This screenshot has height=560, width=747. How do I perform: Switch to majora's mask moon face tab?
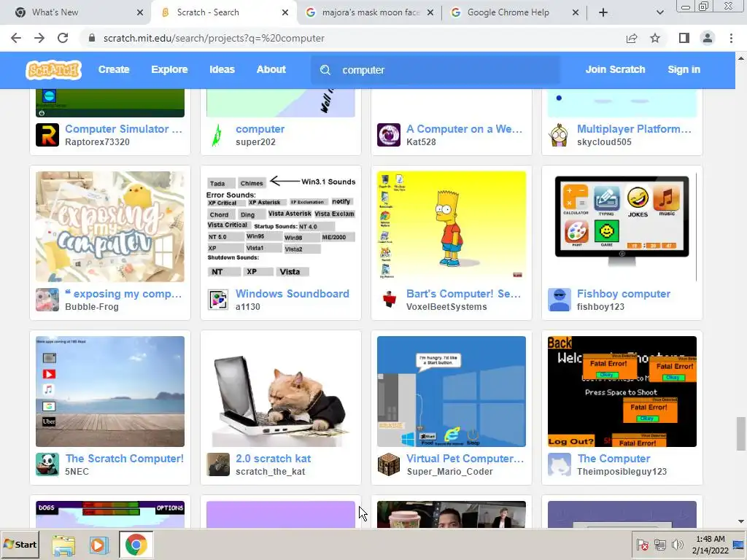[x=370, y=12]
